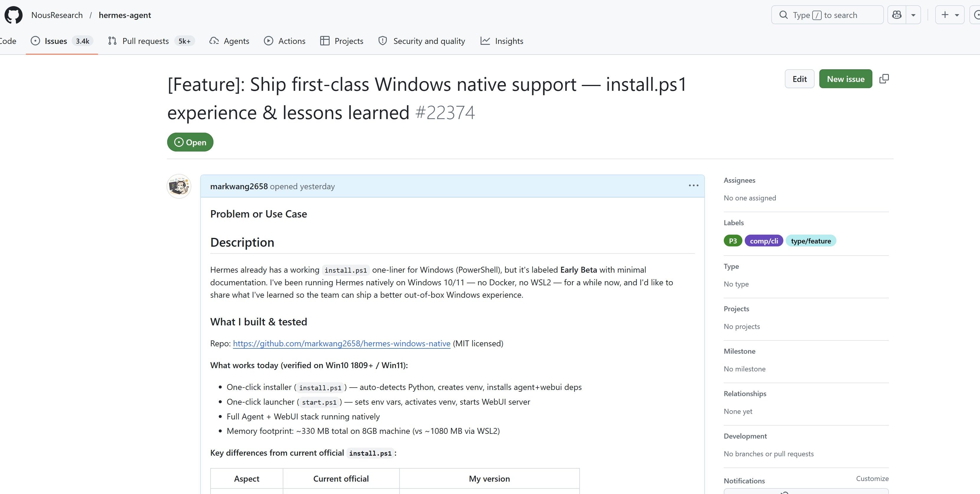Expand the Copilot dropdown arrow
The height and width of the screenshot is (494, 980).
pos(913,15)
